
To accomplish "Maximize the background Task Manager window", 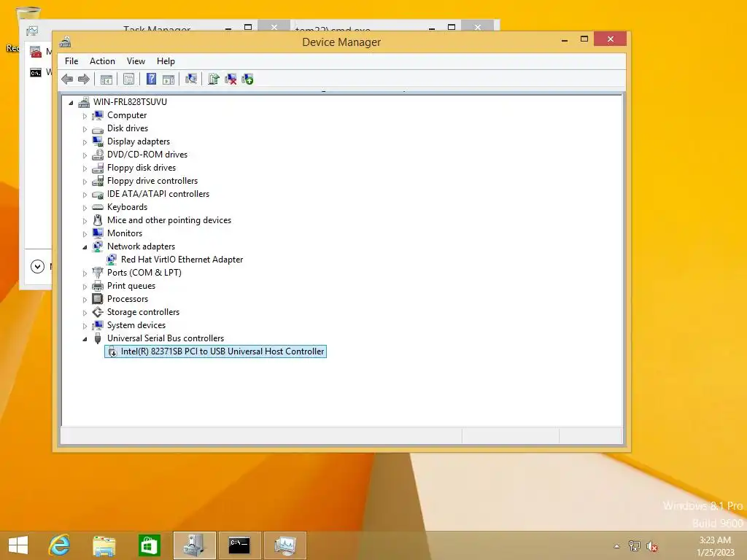I will click(248, 27).
